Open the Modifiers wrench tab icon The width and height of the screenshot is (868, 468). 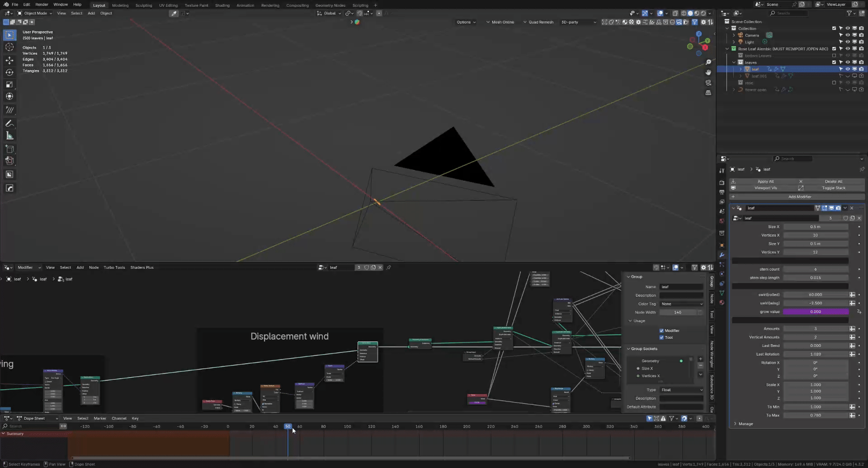pos(722,255)
